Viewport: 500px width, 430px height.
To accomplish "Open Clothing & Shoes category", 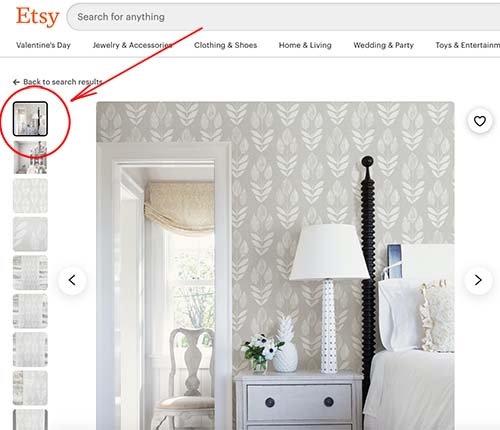I will (x=225, y=45).
